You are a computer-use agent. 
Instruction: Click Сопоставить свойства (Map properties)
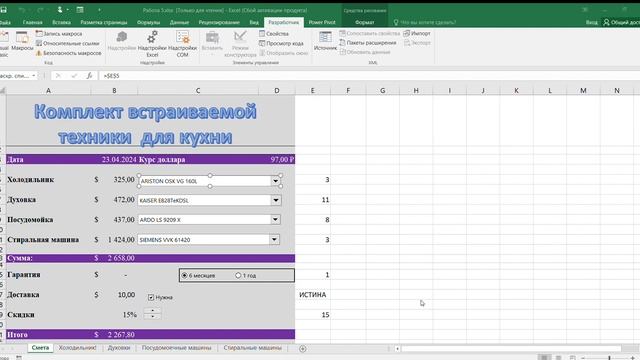(x=370, y=33)
